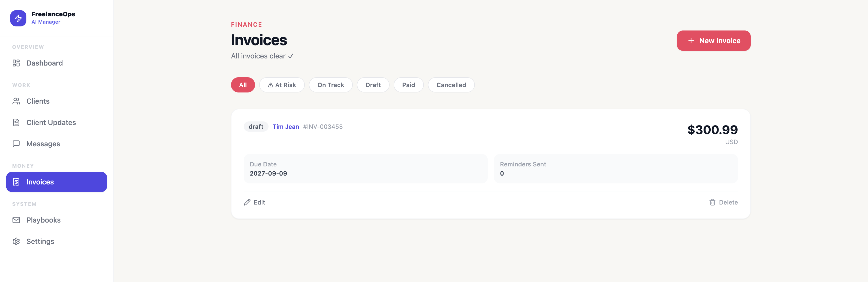Screen dimensions: 868x282
Task: Click the New Invoice button
Action: 714,40
